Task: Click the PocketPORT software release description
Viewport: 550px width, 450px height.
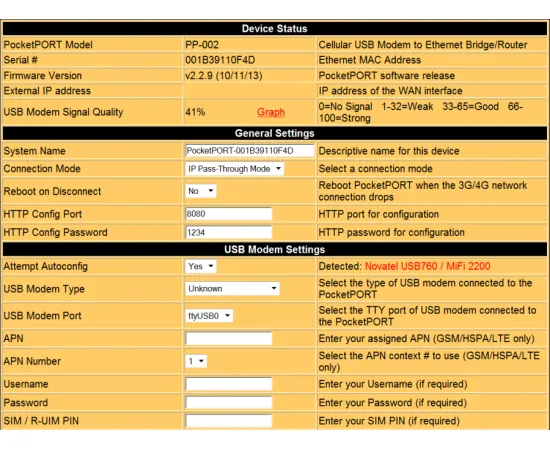Action: tap(387, 75)
